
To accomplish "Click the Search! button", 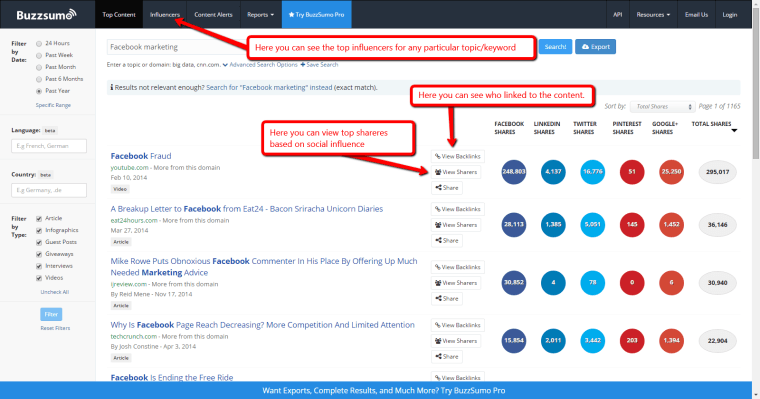I will 555,47.
